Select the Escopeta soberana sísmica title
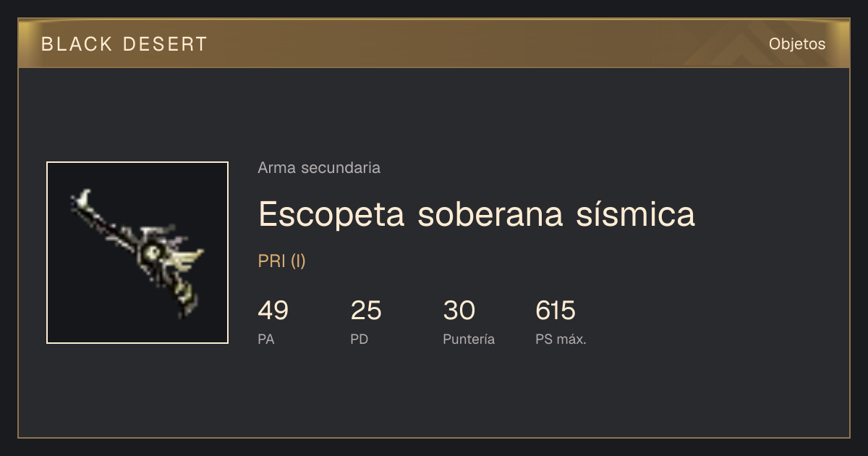Image resolution: width=868 pixels, height=456 pixels. [x=476, y=214]
